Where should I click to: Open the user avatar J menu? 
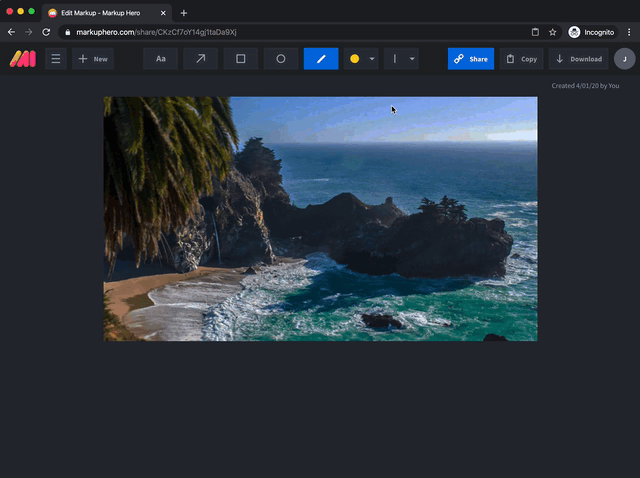point(624,59)
